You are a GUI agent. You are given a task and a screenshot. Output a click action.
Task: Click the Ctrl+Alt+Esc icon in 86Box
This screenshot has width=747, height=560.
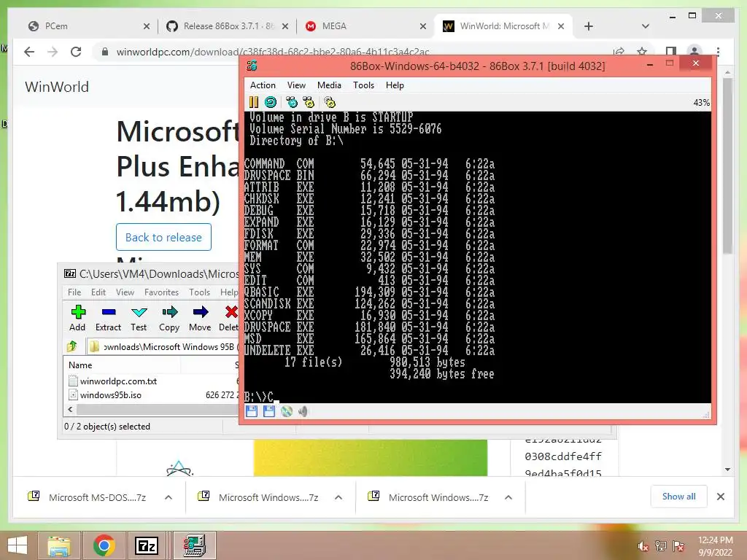pos(309,102)
